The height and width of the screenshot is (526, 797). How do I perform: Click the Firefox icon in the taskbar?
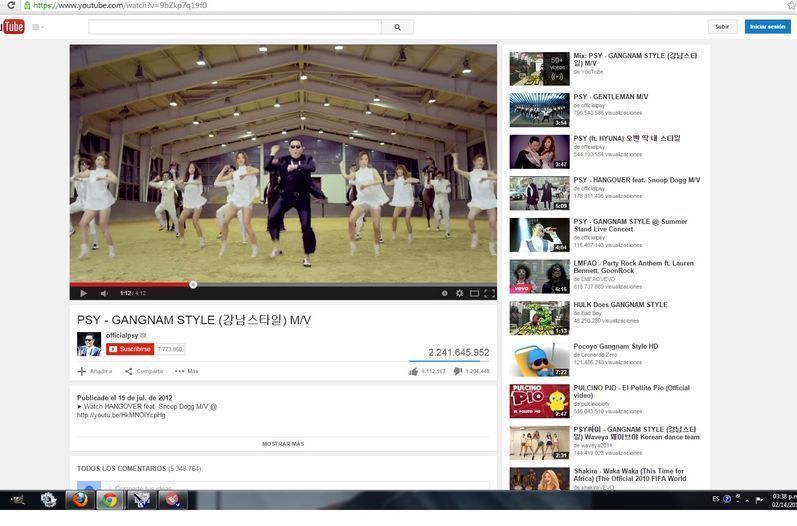[x=79, y=500]
